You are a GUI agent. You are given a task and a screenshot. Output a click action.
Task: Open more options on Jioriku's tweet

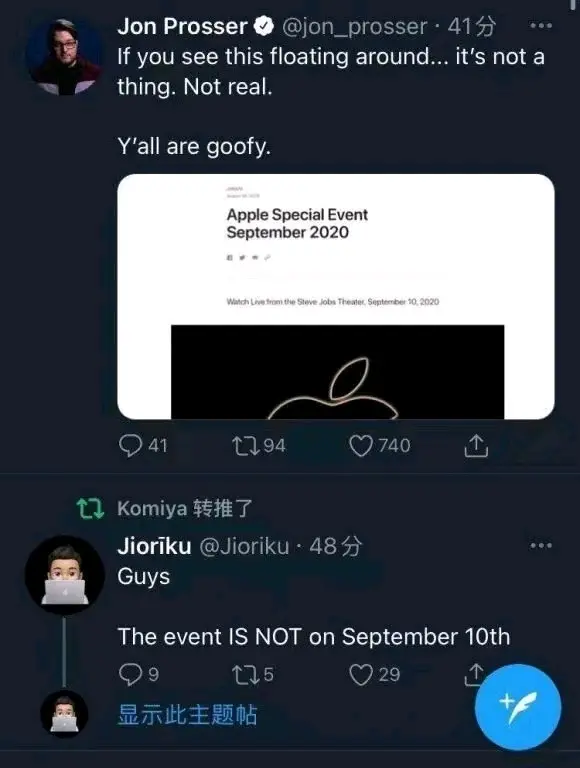[541, 545]
